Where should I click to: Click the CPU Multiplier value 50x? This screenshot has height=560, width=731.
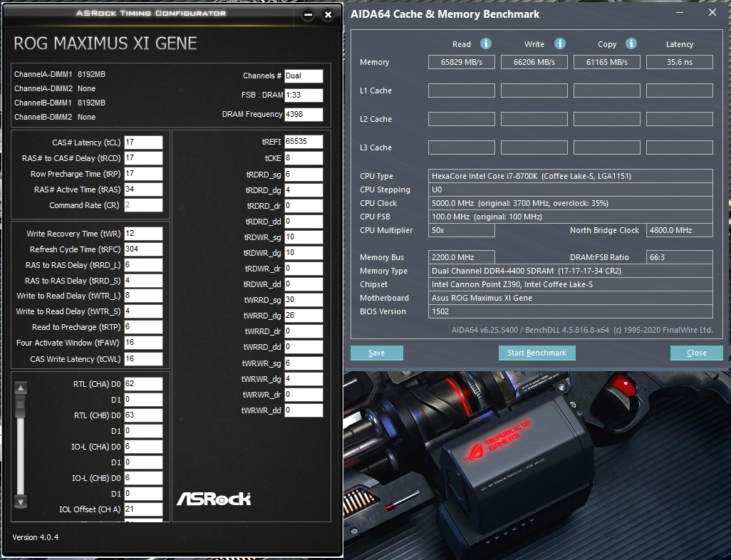coord(462,230)
